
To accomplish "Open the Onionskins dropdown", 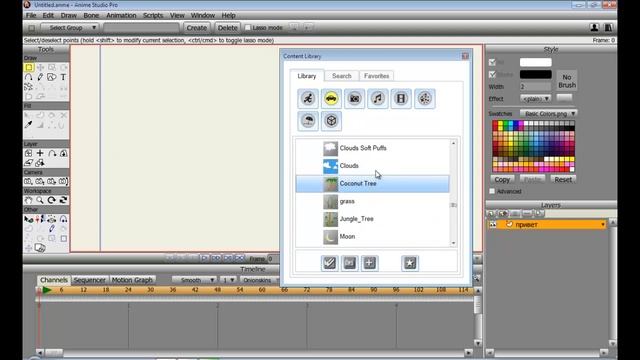I will [259, 280].
